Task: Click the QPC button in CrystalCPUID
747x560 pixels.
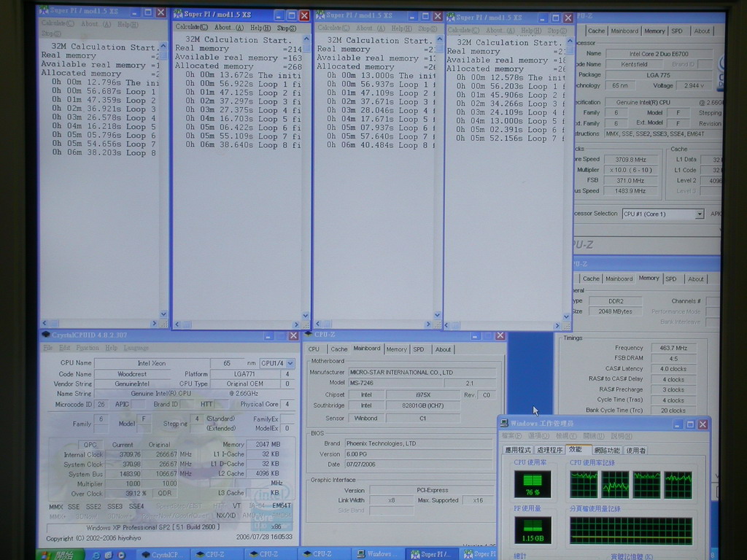Action: (x=90, y=444)
